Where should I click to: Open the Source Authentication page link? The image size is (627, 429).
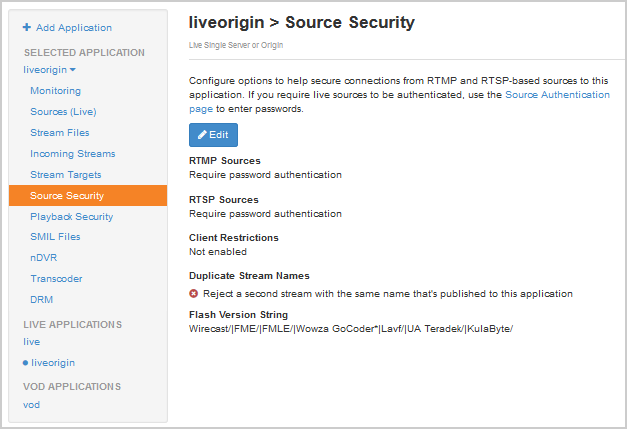(x=558, y=95)
